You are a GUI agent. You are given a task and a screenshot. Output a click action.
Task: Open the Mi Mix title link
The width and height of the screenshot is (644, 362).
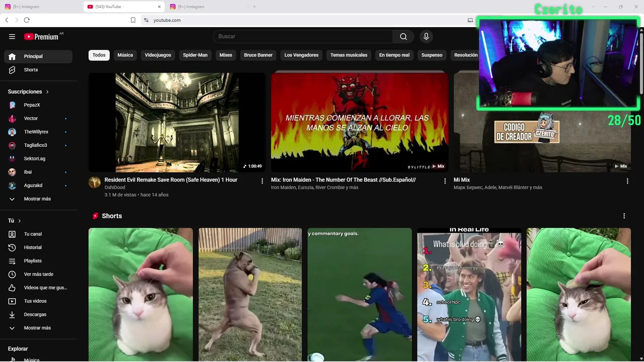pyautogui.click(x=462, y=180)
